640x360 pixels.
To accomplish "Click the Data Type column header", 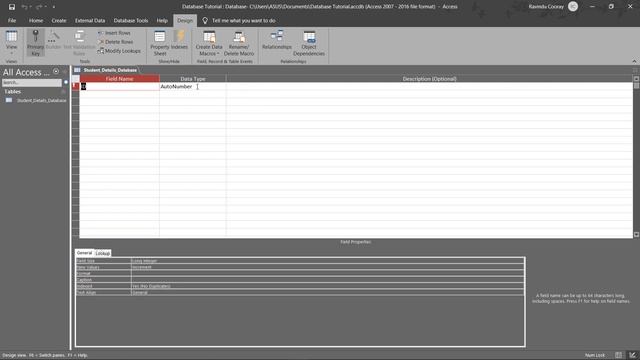I will pyautogui.click(x=193, y=79).
